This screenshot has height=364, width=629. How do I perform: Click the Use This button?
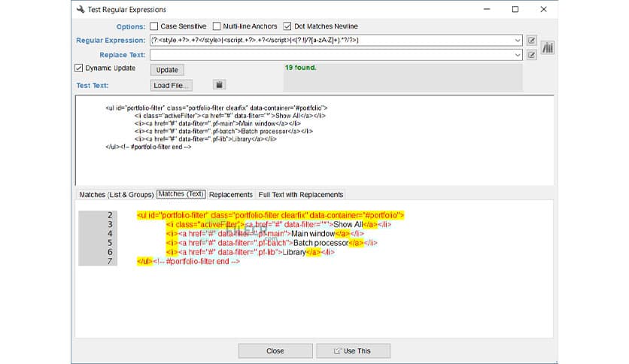(x=353, y=350)
